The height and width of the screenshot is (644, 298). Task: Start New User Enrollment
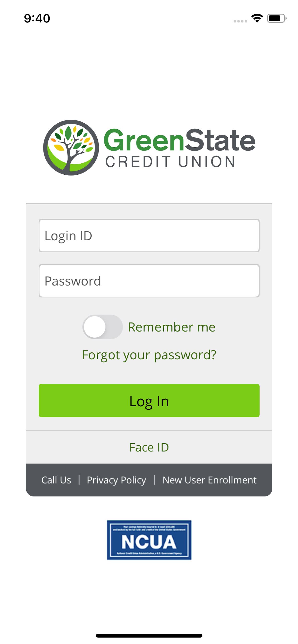point(209,480)
